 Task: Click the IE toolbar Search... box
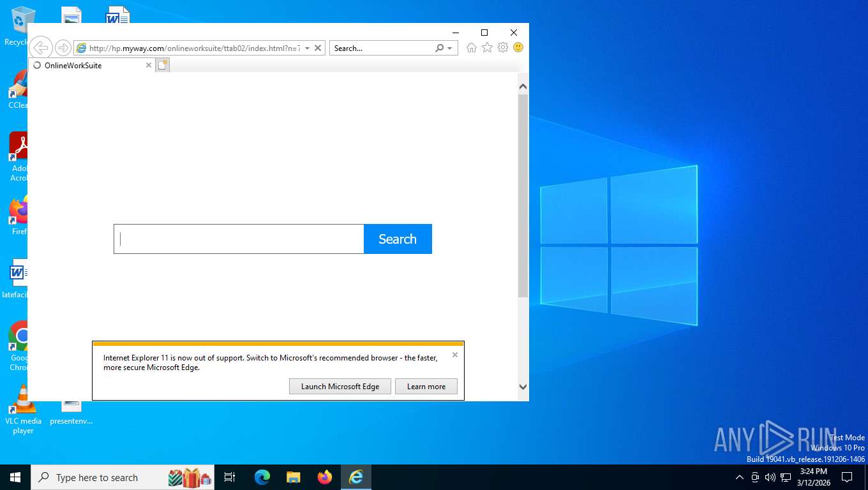[x=382, y=48]
